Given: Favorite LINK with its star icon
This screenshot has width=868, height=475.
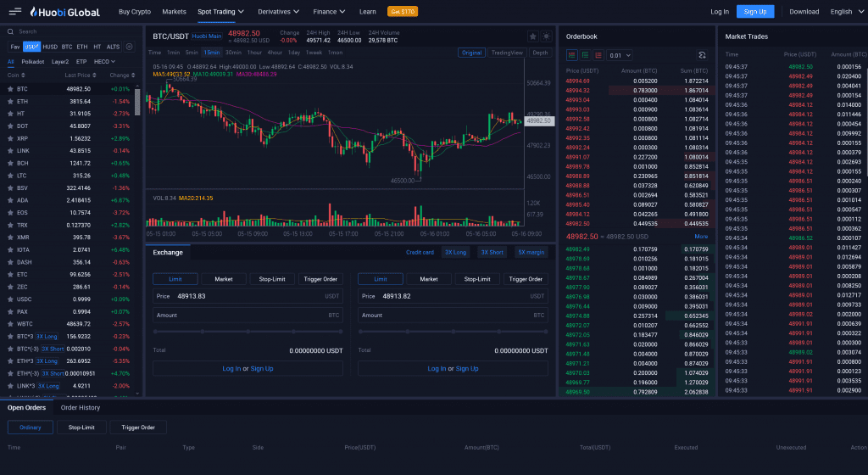Looking at the screenshot, I should click(x=10, y=151).
